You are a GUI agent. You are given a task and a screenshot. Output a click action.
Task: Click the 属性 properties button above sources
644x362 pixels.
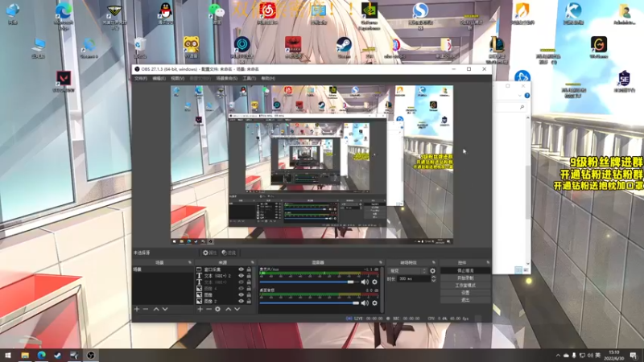point(209,253)
